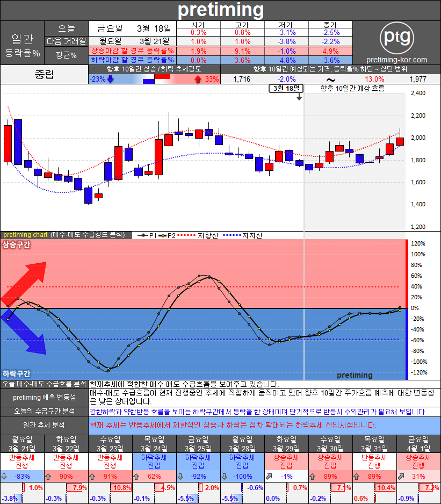Click the -2.0% lower range value
The image size is (441, 504).
click(x=287, y=79)
